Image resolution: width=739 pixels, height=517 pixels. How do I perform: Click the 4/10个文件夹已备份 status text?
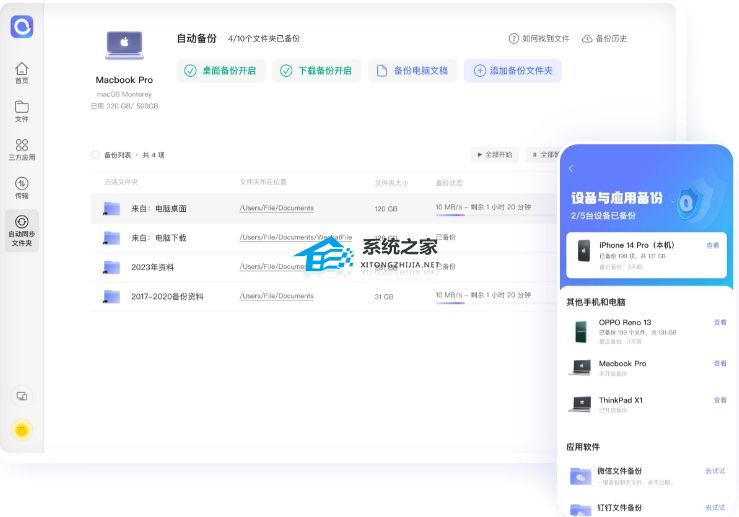[264, 39]
